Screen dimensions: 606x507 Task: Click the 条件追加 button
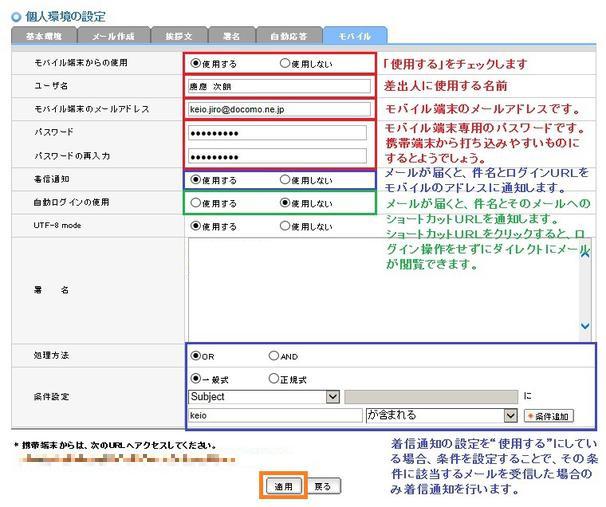(548, 415)
